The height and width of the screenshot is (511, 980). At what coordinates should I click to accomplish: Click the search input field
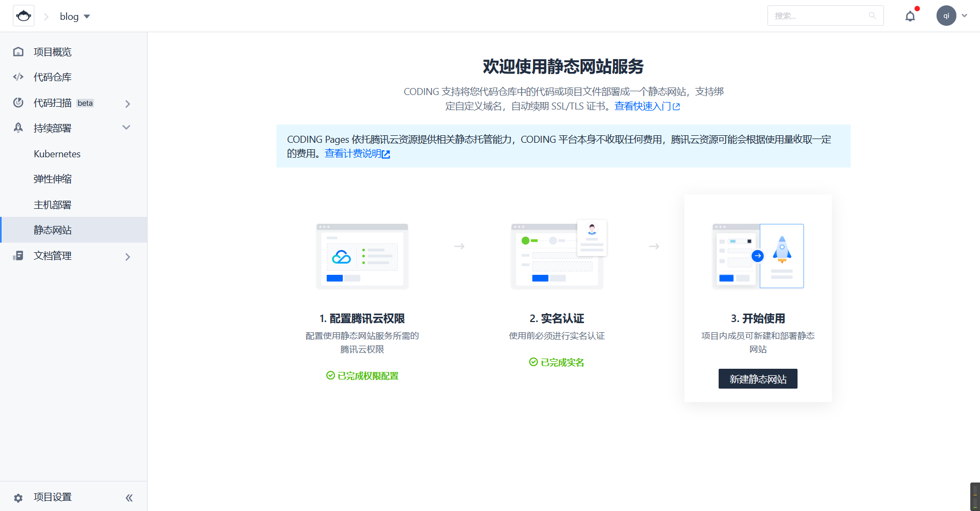[825, 16]
